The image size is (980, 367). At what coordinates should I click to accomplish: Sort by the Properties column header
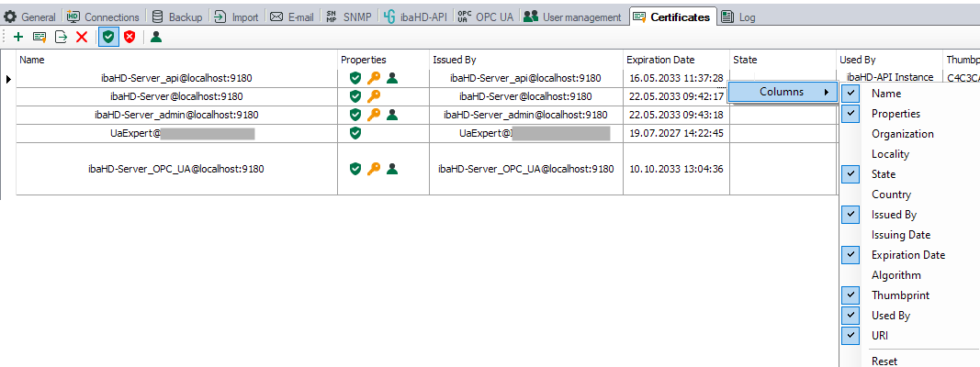click(383, 60)
